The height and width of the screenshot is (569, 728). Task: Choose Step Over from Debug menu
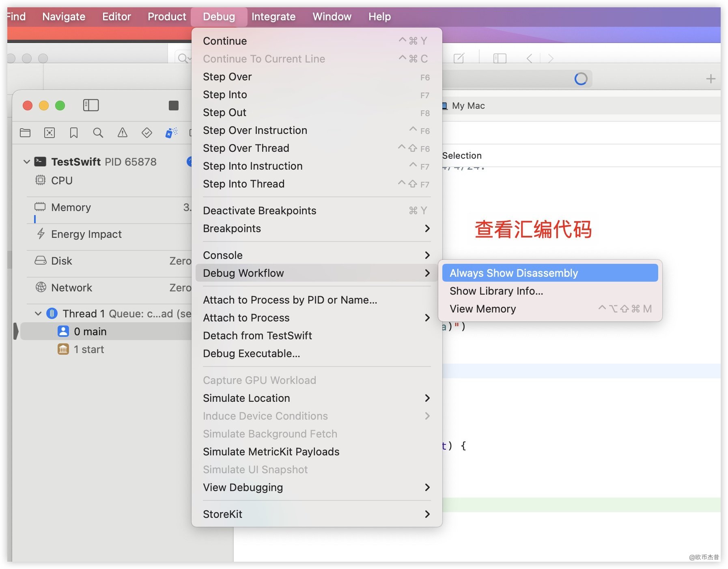tap(227, 77)
